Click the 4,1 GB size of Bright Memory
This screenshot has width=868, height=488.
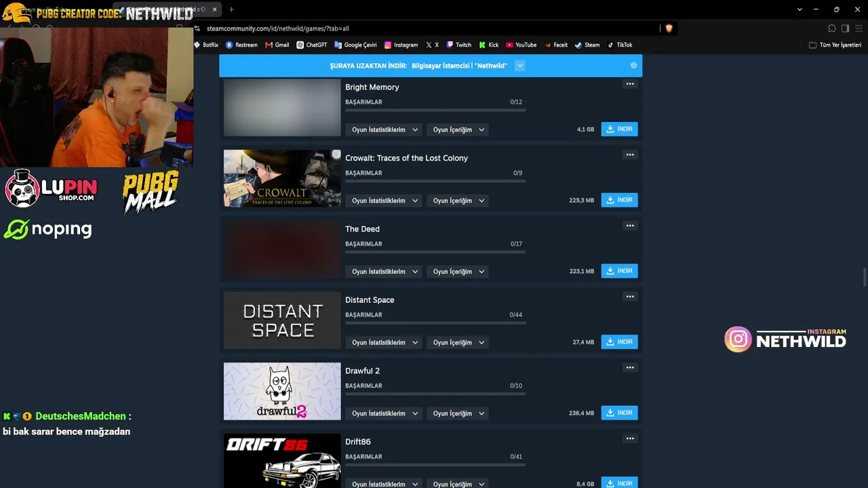(585, 129)
